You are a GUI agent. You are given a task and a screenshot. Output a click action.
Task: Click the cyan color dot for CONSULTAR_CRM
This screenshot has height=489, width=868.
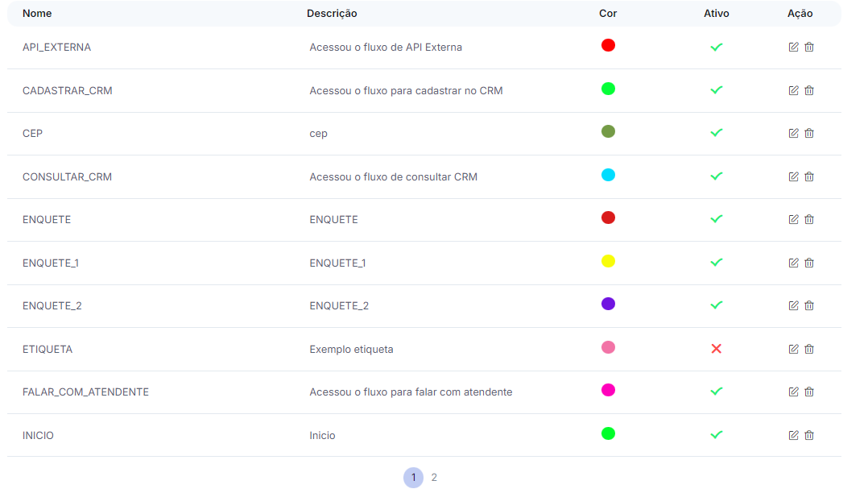(608, 175)
